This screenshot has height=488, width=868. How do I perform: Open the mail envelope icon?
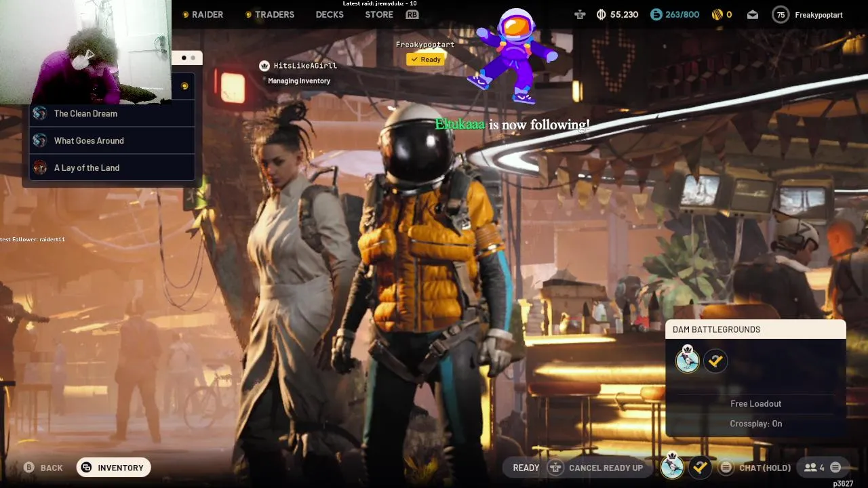[x=753, y=14]
